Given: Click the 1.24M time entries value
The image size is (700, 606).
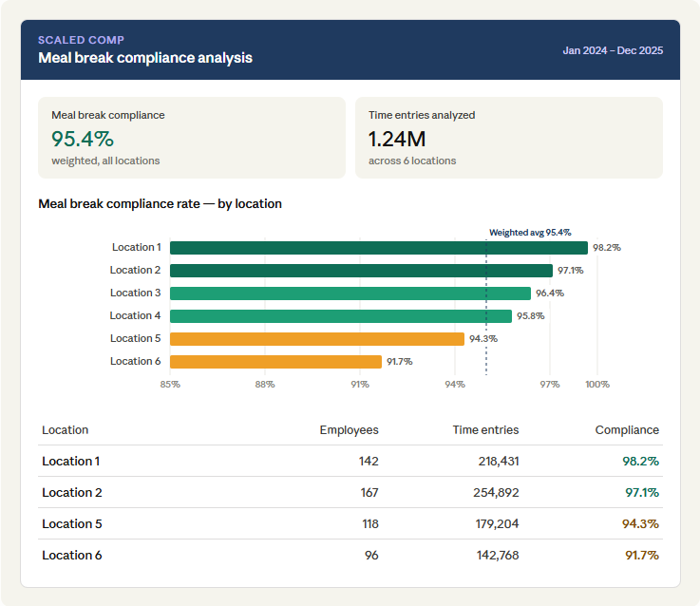Looking at the screenshot, I should pyautogui.click(x=397, y=139).
